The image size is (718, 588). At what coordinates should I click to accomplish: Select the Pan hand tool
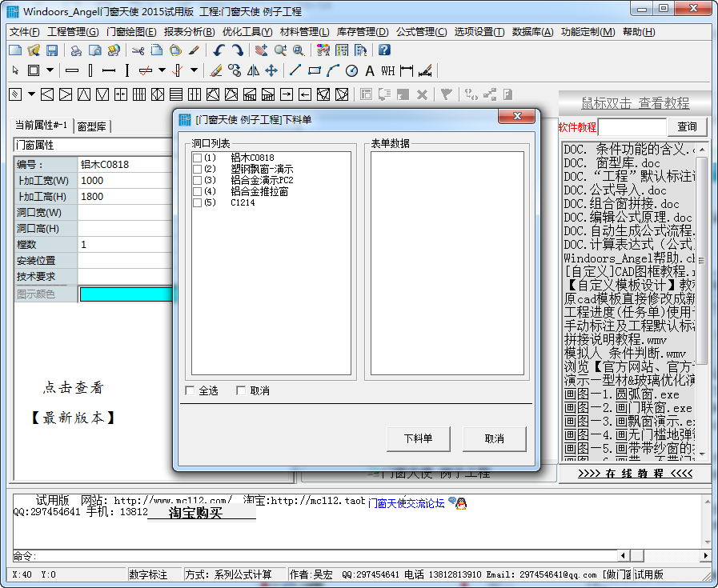(262, 50)
